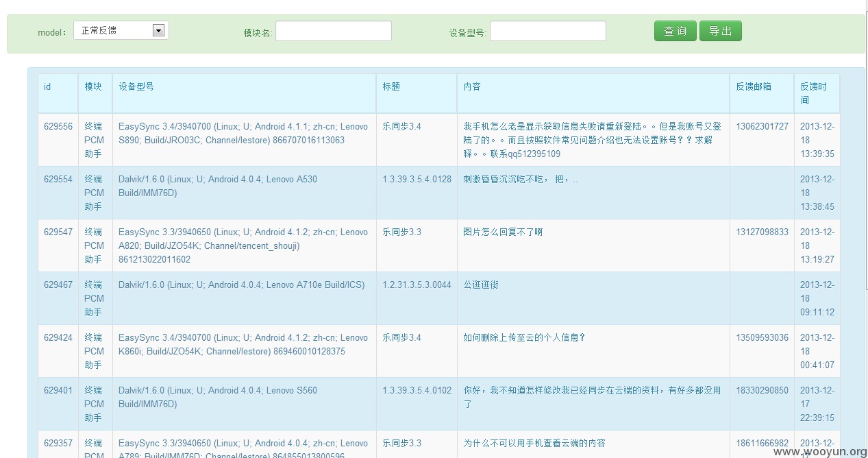
Task: Select row id 629424
Action: click(x=58, y=338)
